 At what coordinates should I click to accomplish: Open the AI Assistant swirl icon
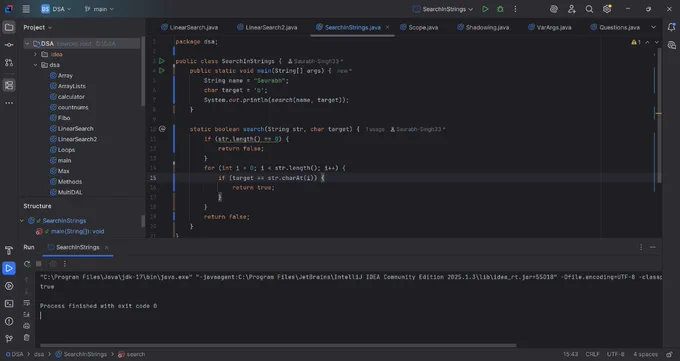[x=553, y=9]
